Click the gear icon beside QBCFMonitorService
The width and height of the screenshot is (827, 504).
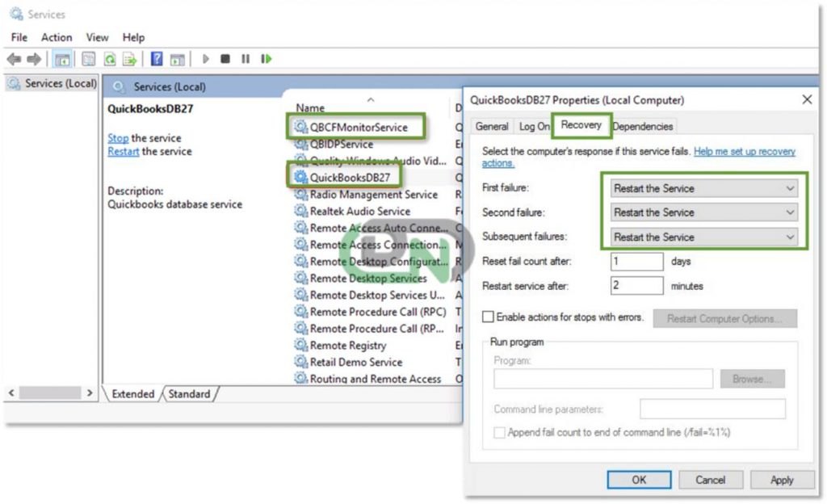300,127
